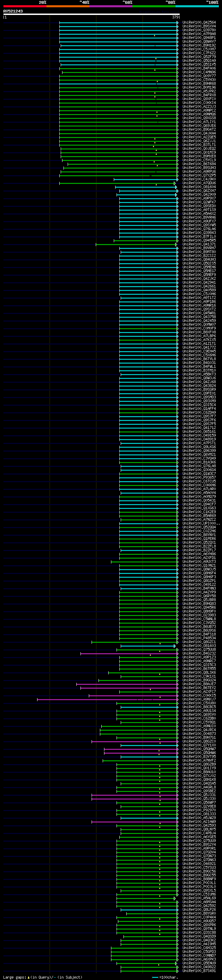
Task: Click hit label UniRef100_A2Z3J3
Action: pyautogui.click(x=199, y=106)
